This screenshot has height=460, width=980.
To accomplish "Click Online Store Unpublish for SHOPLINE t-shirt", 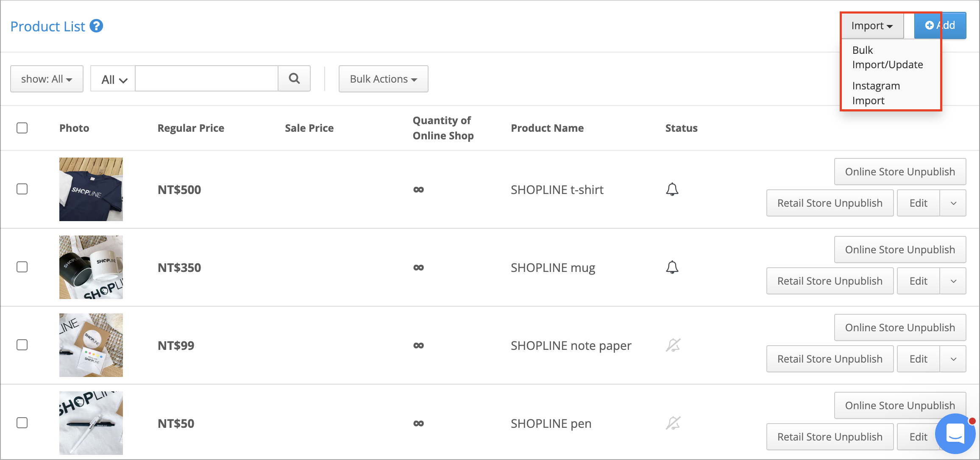I will point(900,172).
